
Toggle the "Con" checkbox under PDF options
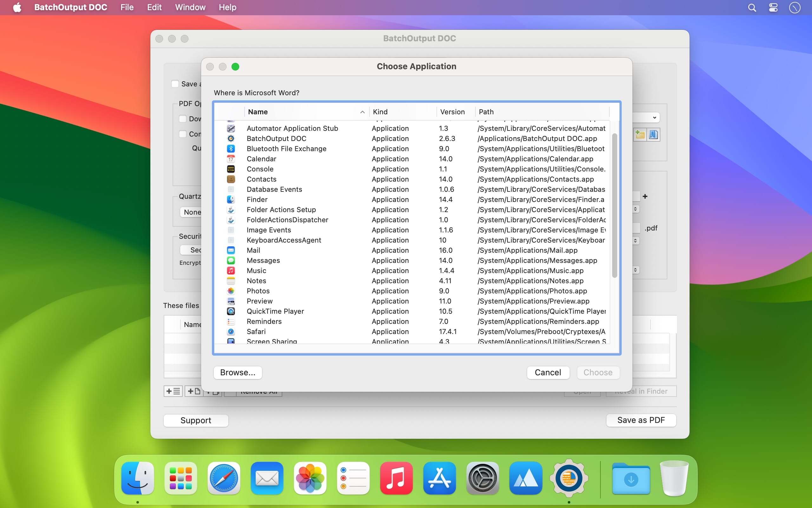183,134
